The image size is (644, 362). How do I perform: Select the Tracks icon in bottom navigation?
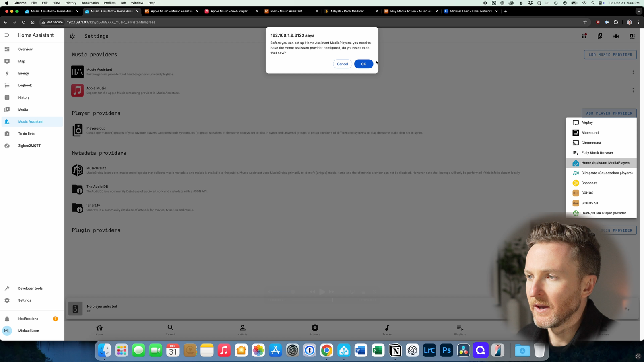coord(387,330)
